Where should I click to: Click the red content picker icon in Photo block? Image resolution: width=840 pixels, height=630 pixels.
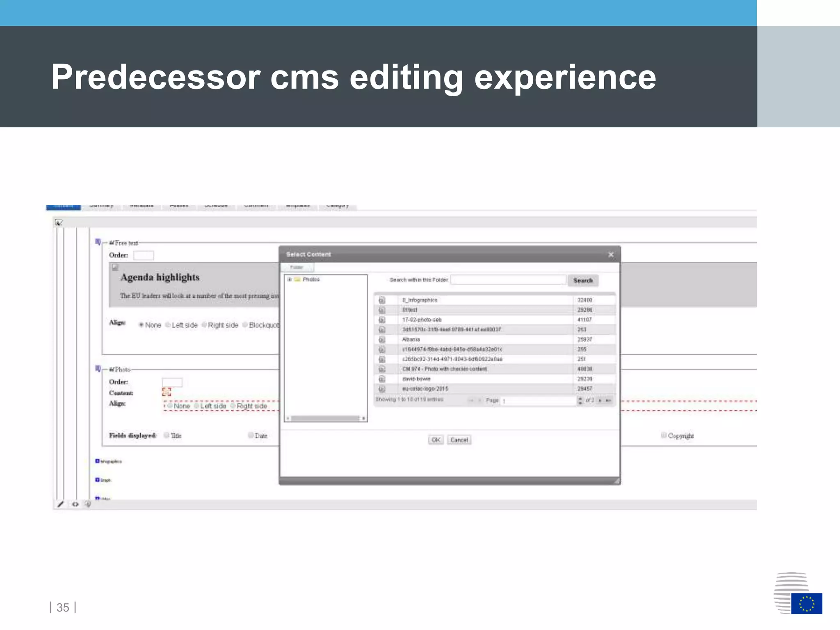point(166,392)
